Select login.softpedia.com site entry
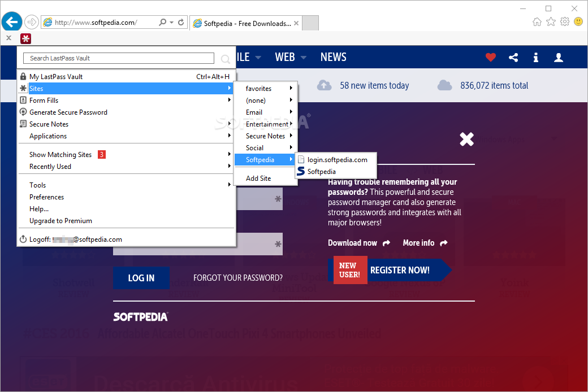Image resolution: width=588 pixels, height=392 pixels. coord(336,160)
